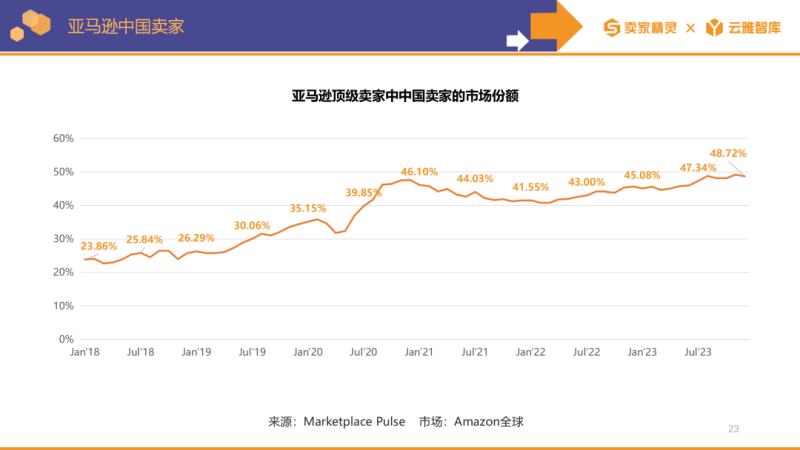800x450 pixels.
Task: Click the 60% y-axis label
Action: pos(64,138)
